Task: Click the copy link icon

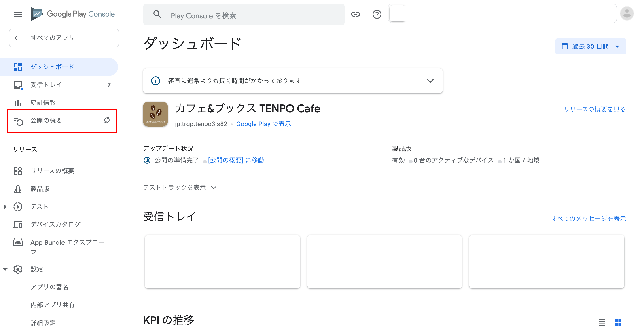Action: (355, 14)
